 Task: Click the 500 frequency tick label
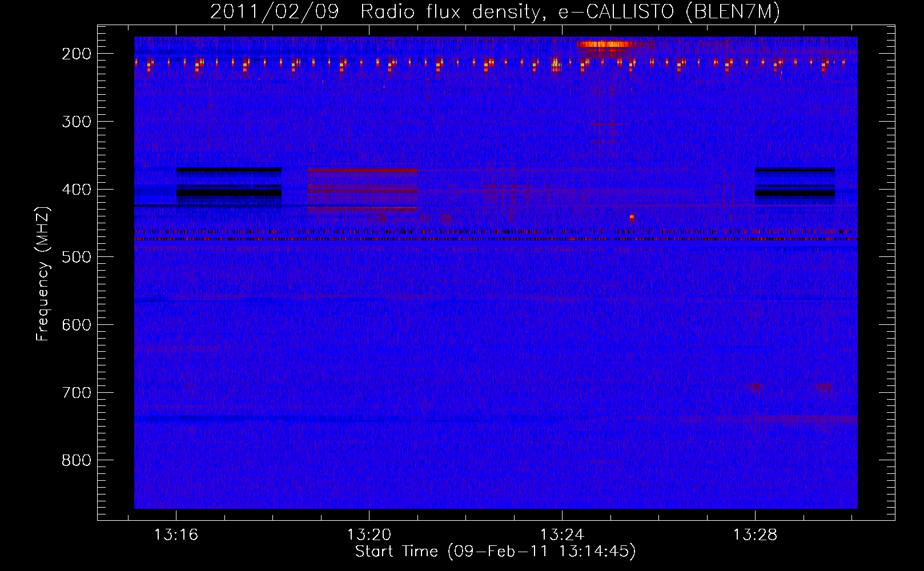pos(77,257)
